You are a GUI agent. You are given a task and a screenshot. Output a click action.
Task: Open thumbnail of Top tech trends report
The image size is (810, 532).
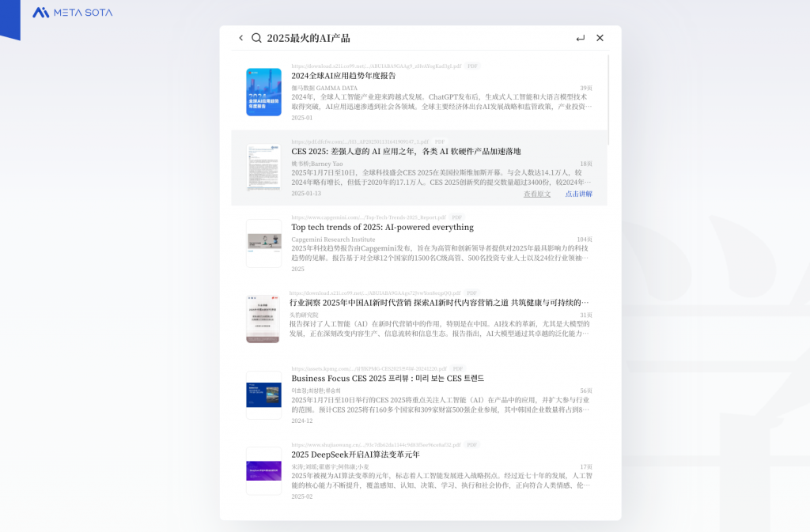tap(264, 243)
